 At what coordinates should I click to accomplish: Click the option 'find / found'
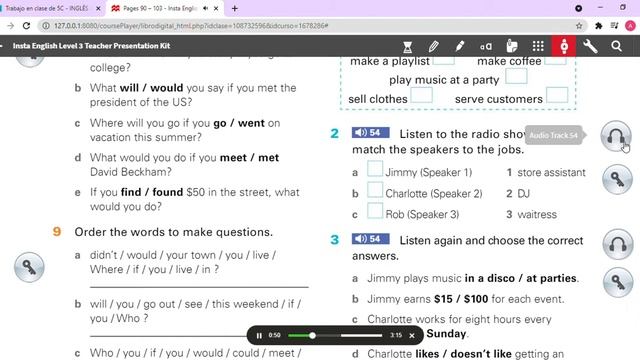(x=152, y=192)
